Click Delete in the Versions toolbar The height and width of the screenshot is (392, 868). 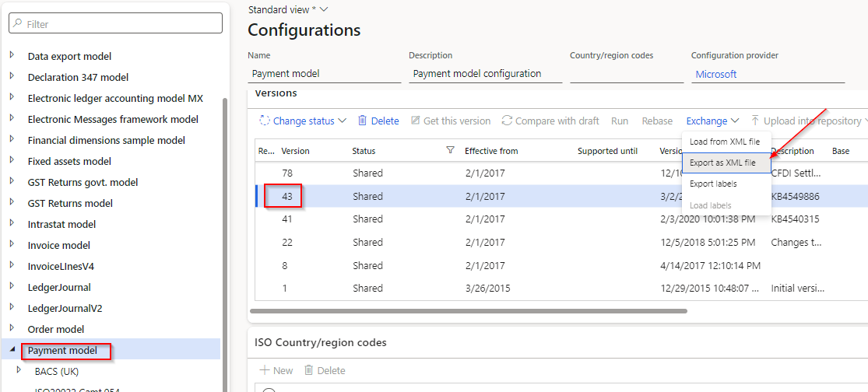click(378, 121)
